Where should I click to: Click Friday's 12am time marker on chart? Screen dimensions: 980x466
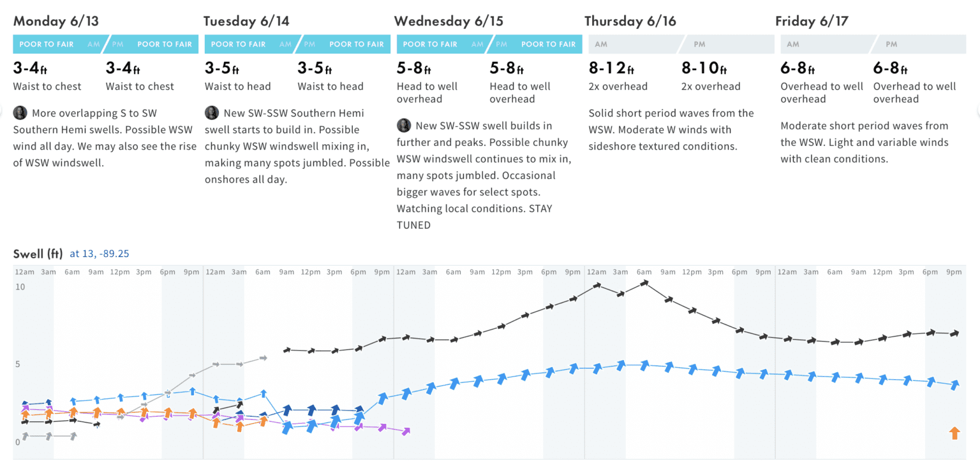[787, 272]
